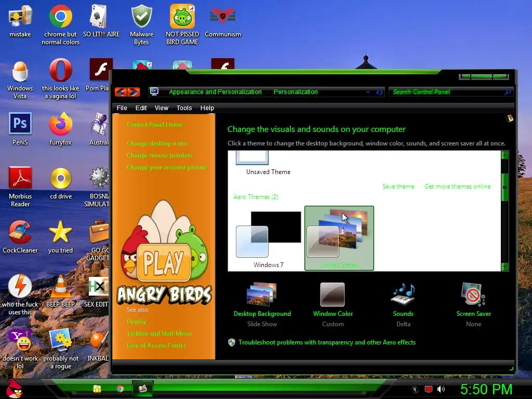The width and height of the screenshot is (532, 399).
Task: Click the Angry Birds start button
Action: pyautogui.click(x=14, y=389)
